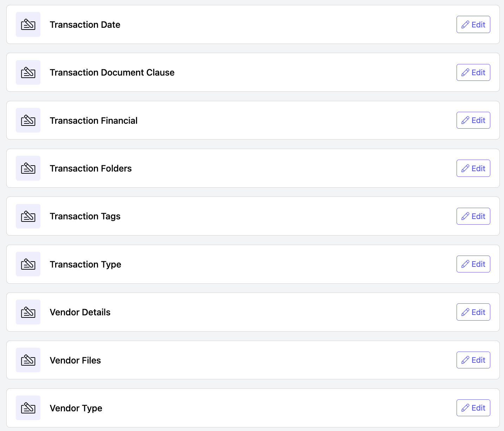Edit the Transaction Document Clause entry

pyautogui.click(x=473, y=72)
